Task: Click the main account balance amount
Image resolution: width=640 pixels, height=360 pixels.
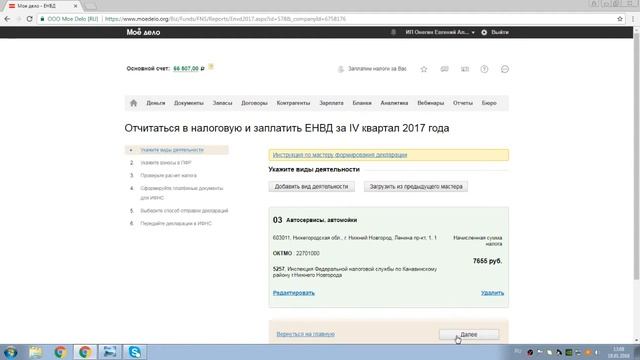Action: click(186, 69)
